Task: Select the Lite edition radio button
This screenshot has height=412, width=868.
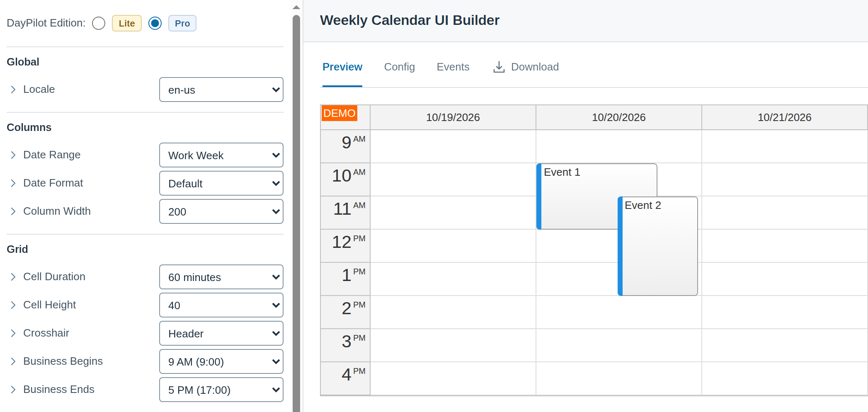Action: click(99, 23)
